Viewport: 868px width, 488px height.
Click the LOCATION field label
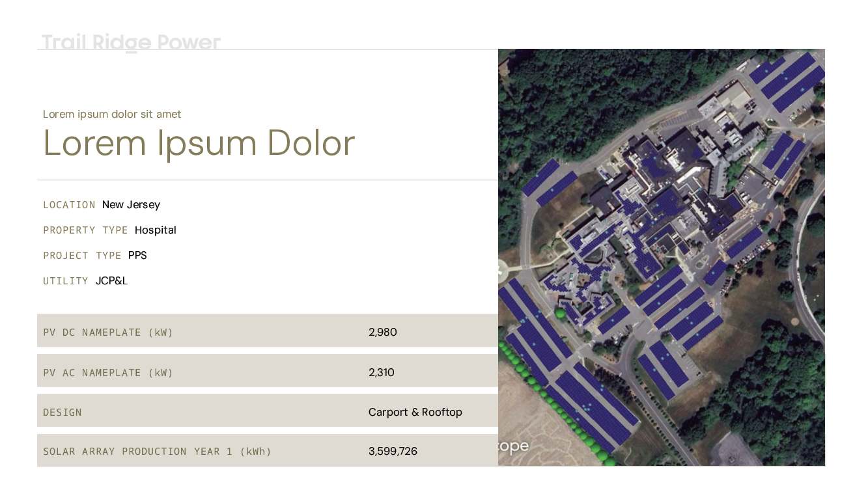click(69, 205)
